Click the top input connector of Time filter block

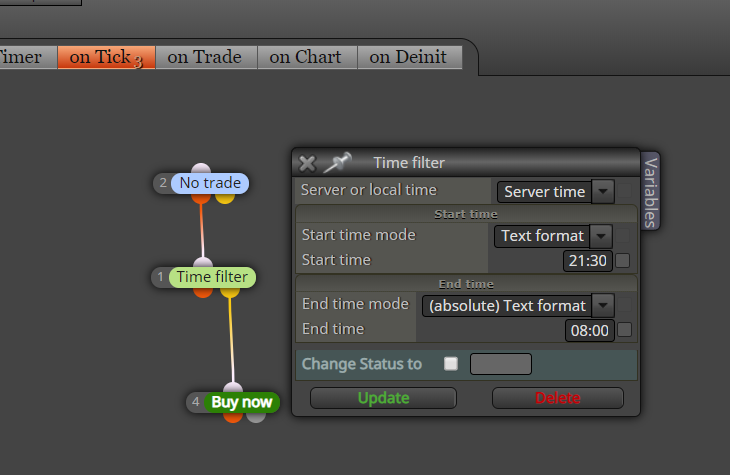click(203, 262)
